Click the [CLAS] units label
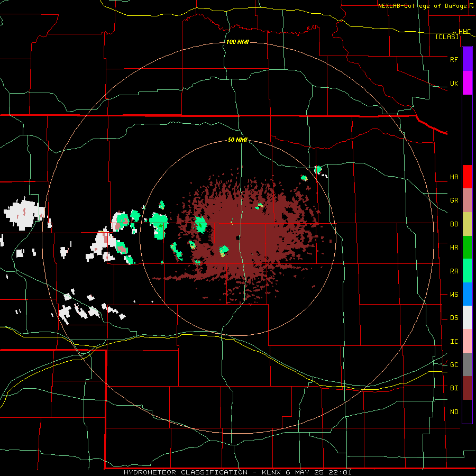Image resolution: width=476 pixels, height=476 pixels. point(447,36)
